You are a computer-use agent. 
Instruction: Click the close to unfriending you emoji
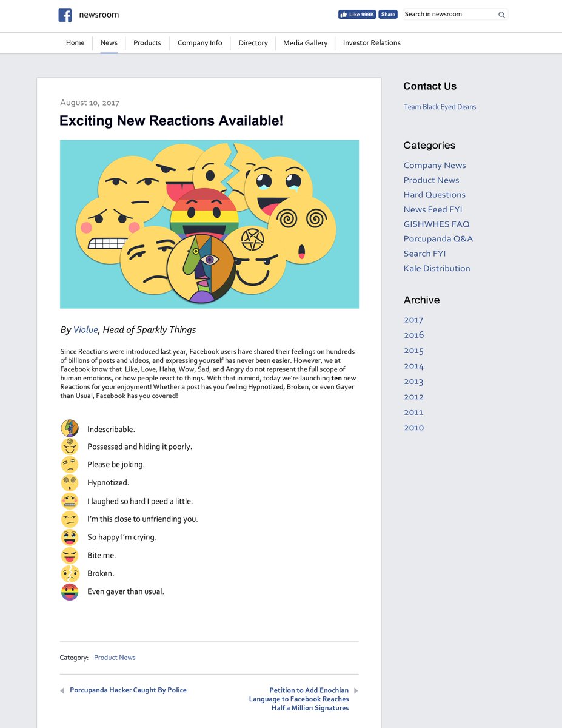point(70,519)
